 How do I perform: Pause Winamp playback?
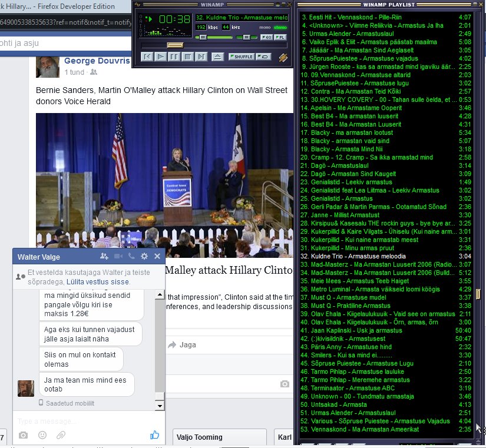tap(174, 57)
